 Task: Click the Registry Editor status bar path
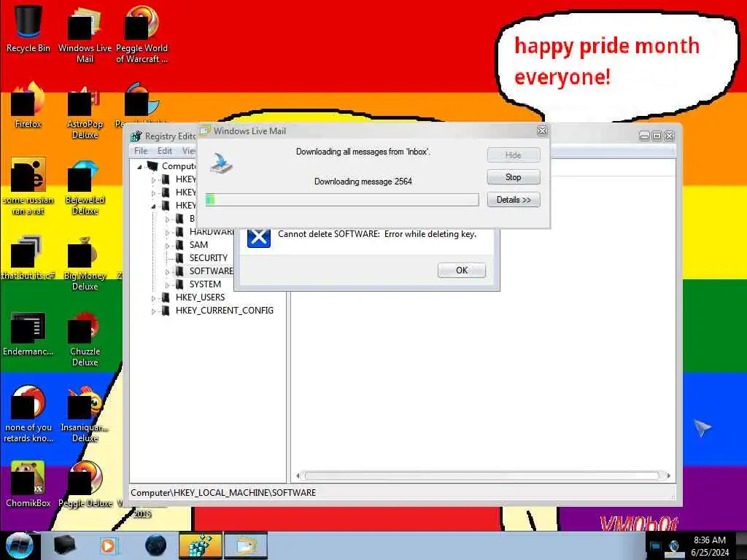pyautogui.click(x=223, y=493)
